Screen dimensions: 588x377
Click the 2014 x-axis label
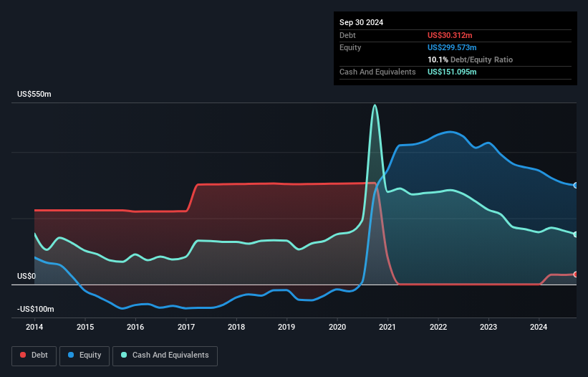tap(34, 327)
